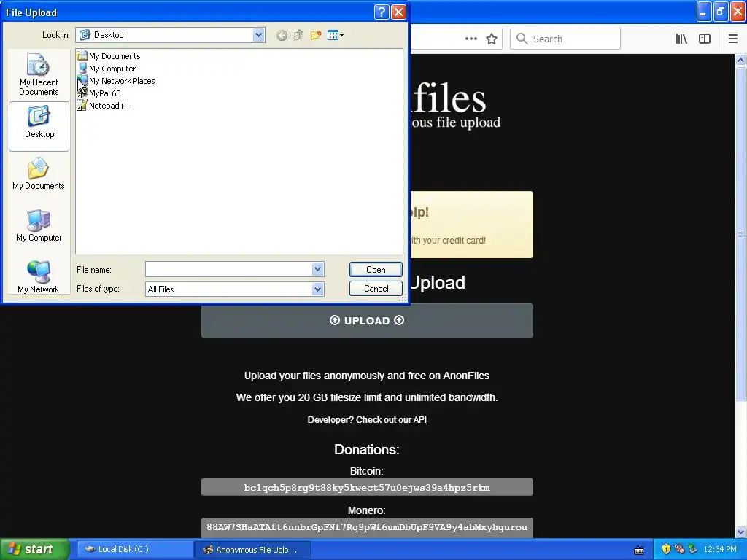Minimize the browser window

[x=704, y=12]
